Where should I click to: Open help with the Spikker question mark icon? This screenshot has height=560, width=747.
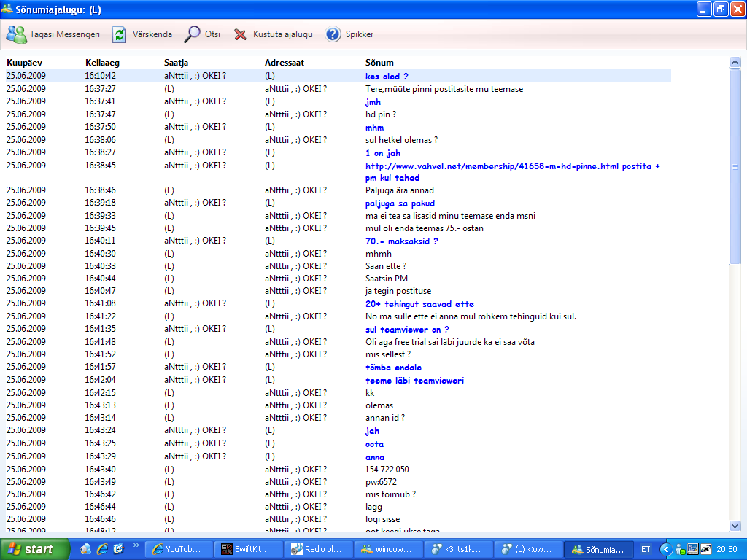pyautogui.click(x=334, y=34)
